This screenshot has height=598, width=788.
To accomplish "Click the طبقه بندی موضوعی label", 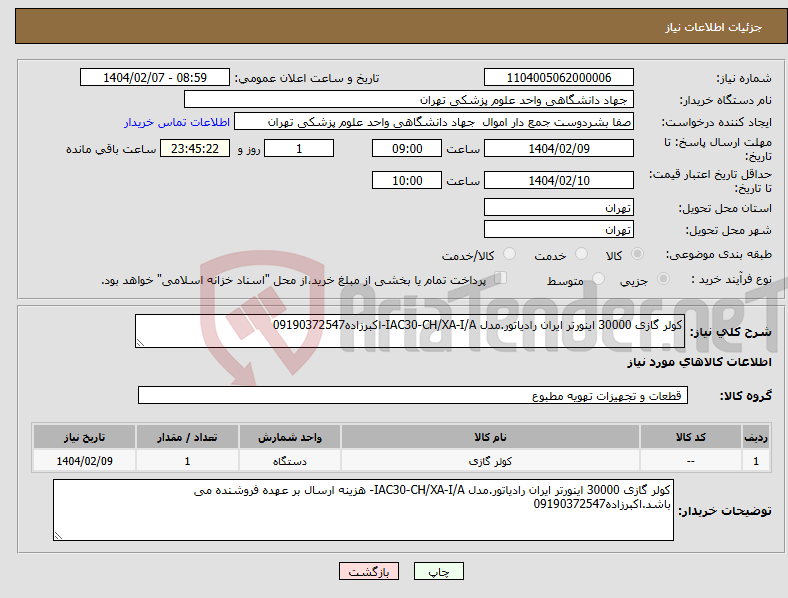I will [719, 255].
